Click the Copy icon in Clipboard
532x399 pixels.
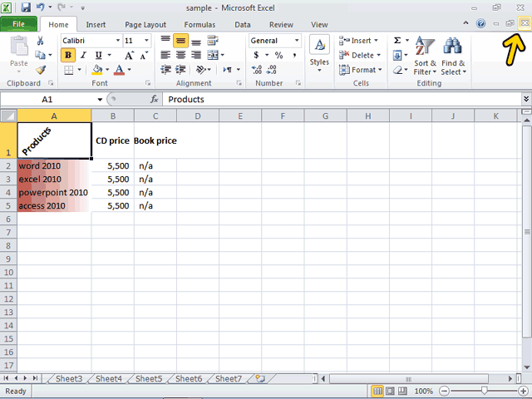point(40,55)
